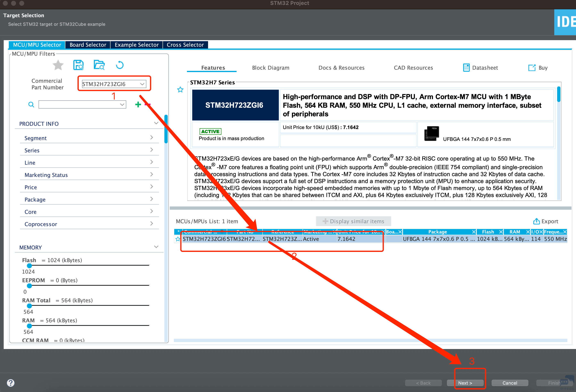
Task: Click the RAM column header
Action: click(x=515, y=232)
